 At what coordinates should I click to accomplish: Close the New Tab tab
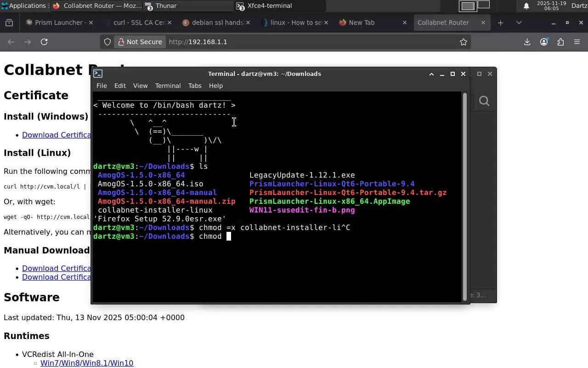pyautogui.click(x=405, y=23)
